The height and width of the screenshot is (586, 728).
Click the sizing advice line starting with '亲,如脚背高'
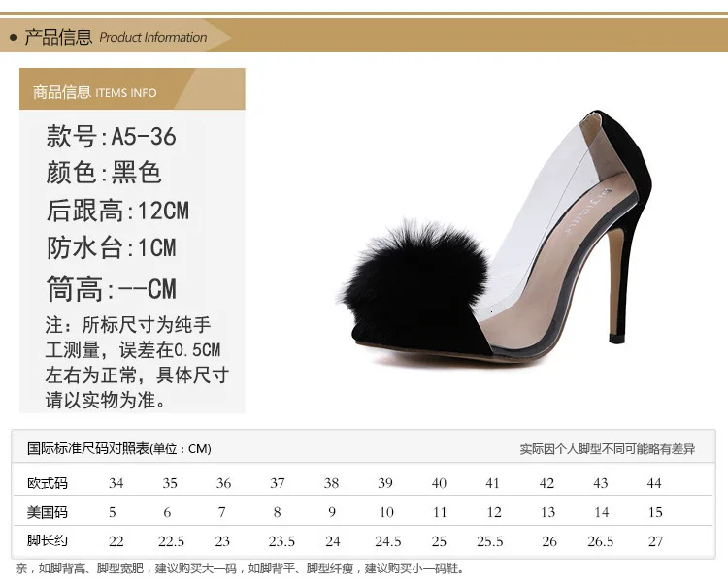tap(240, 569)
